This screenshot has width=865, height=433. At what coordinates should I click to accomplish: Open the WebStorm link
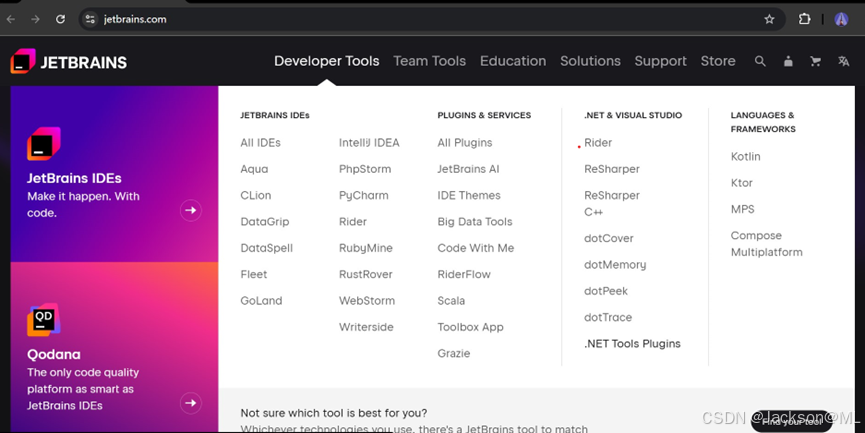coord(367,301)
